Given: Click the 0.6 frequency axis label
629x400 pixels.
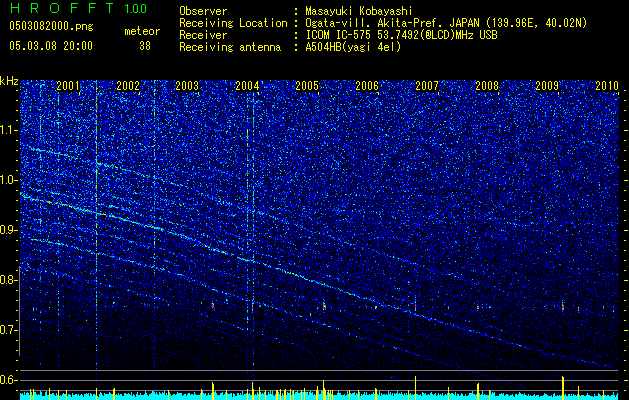Looking at the screenshot, I should point(8,380).
